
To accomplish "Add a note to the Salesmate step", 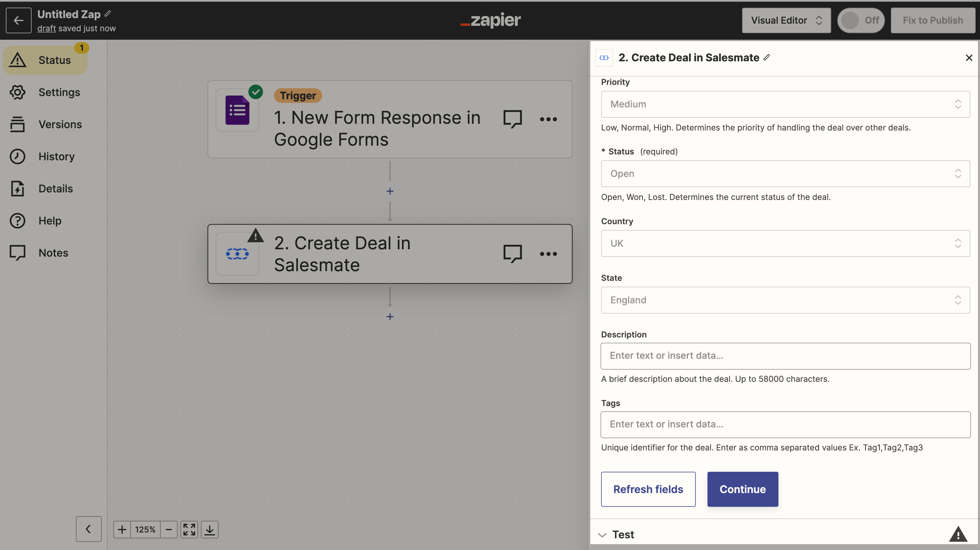I will [x=512, y=254].
